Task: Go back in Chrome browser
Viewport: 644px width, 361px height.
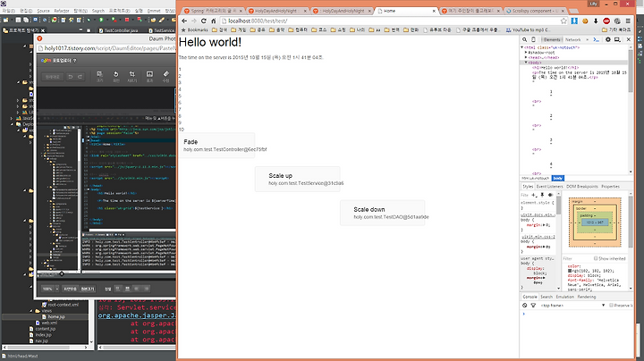Action: point(184,21)
